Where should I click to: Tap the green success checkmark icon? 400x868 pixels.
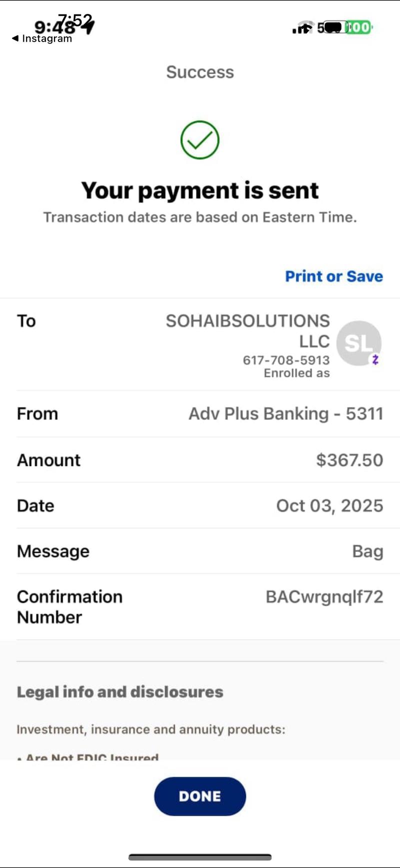click(x=200, y=140)
